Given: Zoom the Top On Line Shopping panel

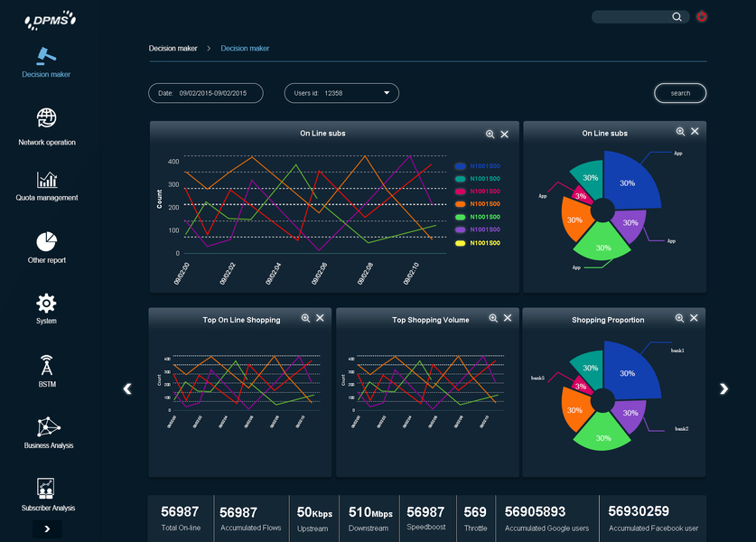Looking at the screenshot, I should tap(305, 318).
